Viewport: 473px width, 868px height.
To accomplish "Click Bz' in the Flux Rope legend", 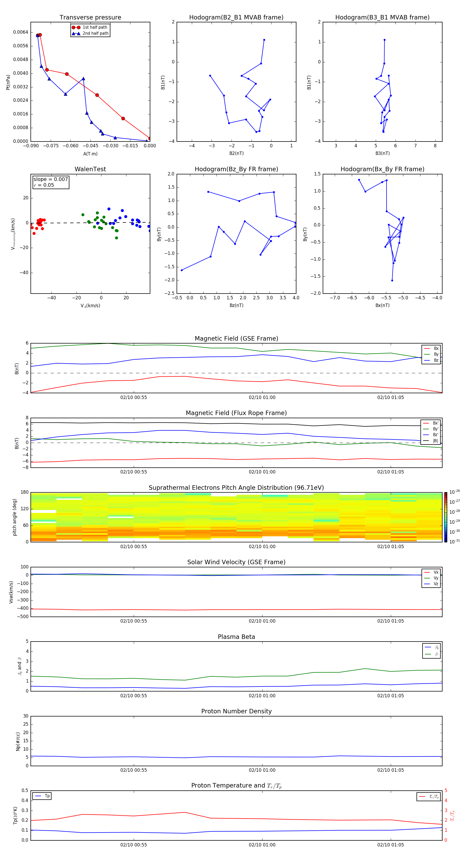I will [431, 435].
